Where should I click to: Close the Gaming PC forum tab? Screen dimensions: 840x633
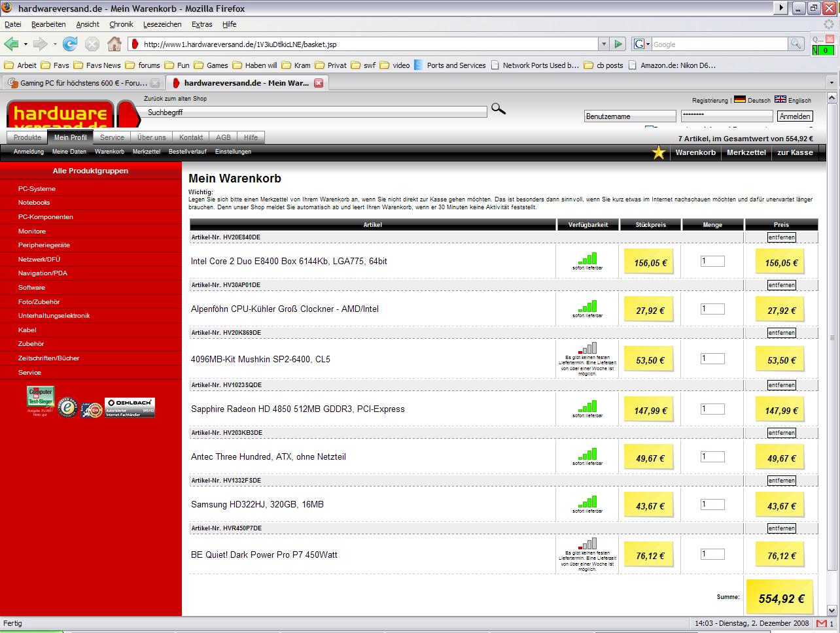click(155, 83)
